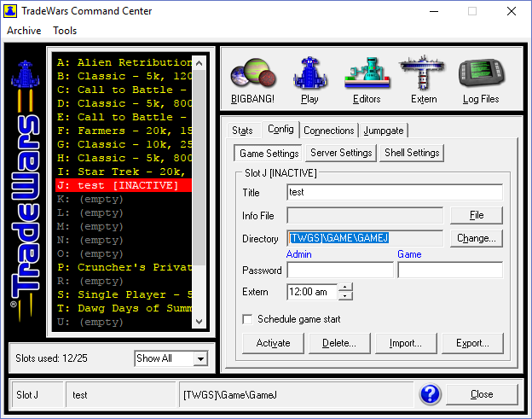Select slot A: Alien Retribution
The width and height of the screenshot is (532, 419).
tap(124, 62)
